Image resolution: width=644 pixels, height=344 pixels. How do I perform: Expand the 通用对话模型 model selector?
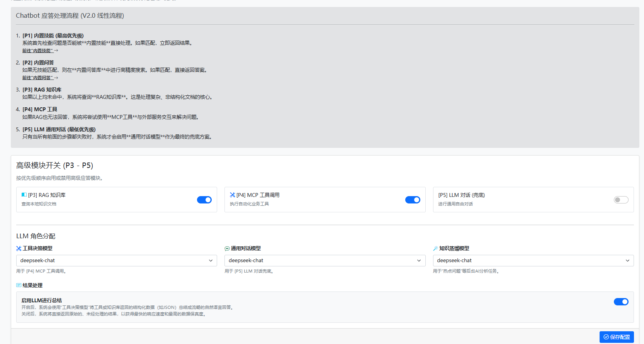click(325, 261)
